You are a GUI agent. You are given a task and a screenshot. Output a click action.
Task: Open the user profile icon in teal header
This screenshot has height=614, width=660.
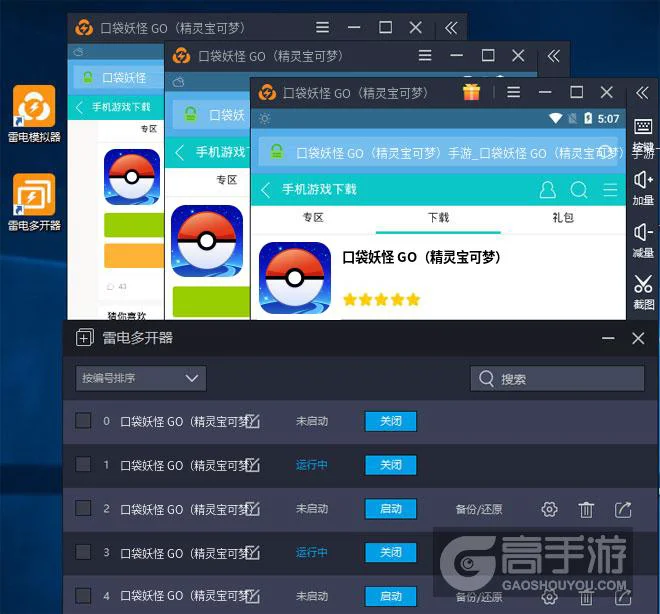(548, 190)
